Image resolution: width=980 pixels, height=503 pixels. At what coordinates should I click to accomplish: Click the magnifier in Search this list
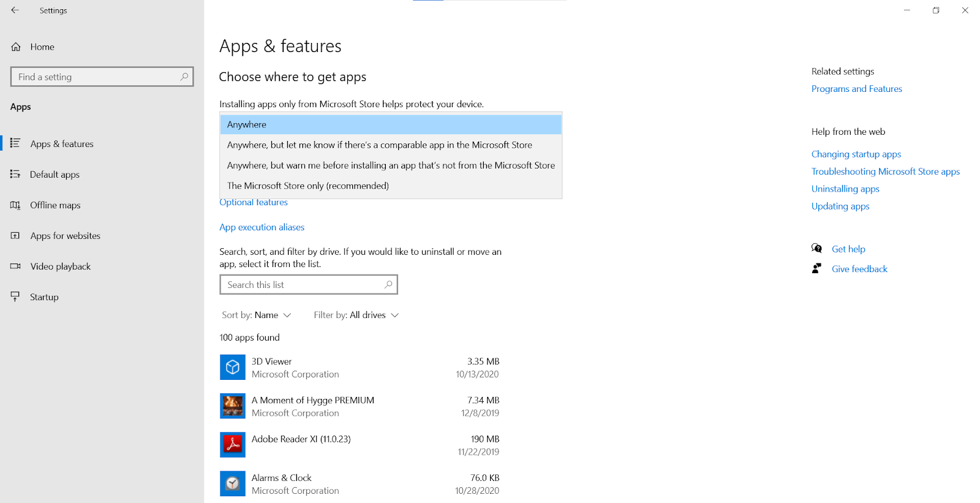pyautogui.click(x=388, y=284)
